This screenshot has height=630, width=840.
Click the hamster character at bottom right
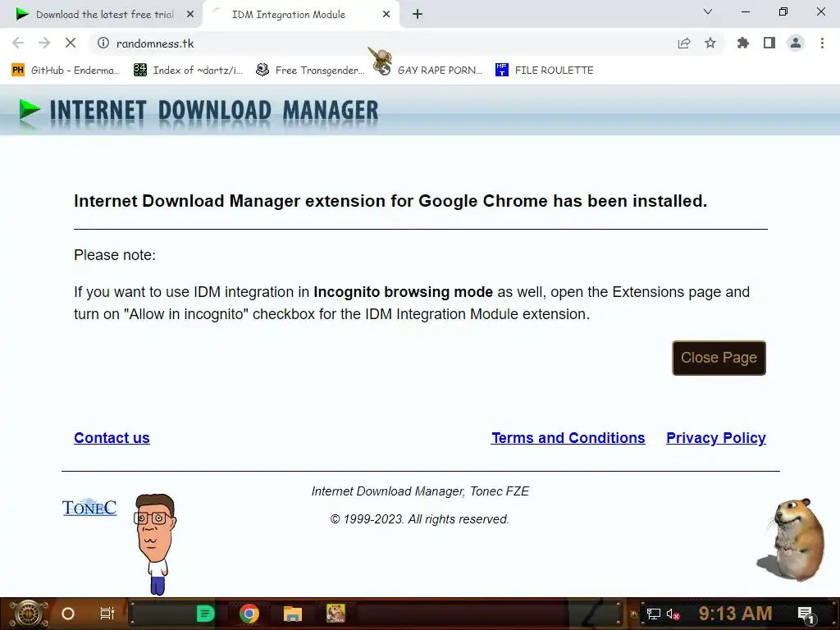[x=792, y=540]
